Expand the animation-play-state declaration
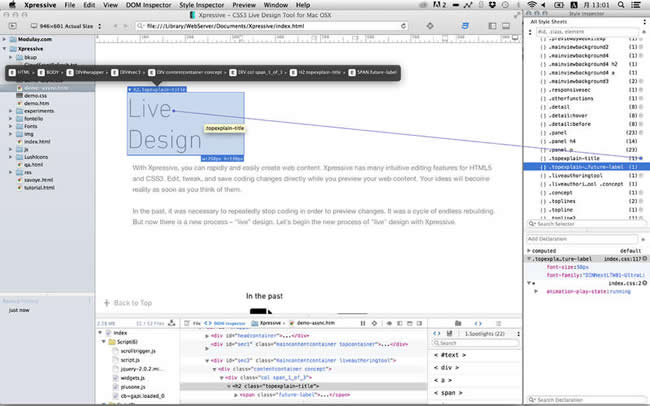650x406 pixels. (536, 292)
